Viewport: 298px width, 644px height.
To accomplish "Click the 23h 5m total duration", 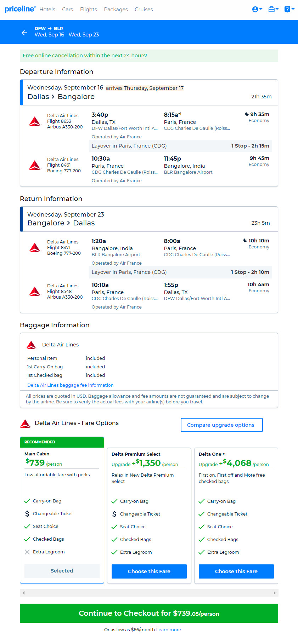I will point(261,223).
